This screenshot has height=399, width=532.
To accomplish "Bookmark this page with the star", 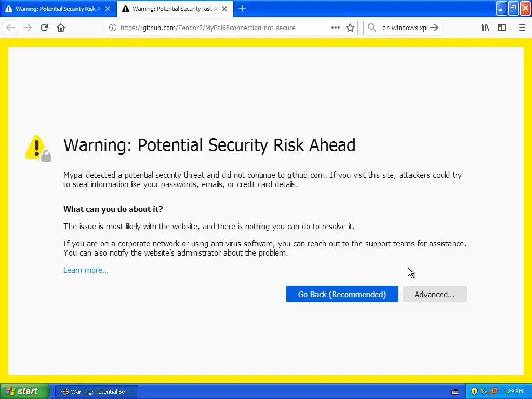I will (x=350, y=28).
